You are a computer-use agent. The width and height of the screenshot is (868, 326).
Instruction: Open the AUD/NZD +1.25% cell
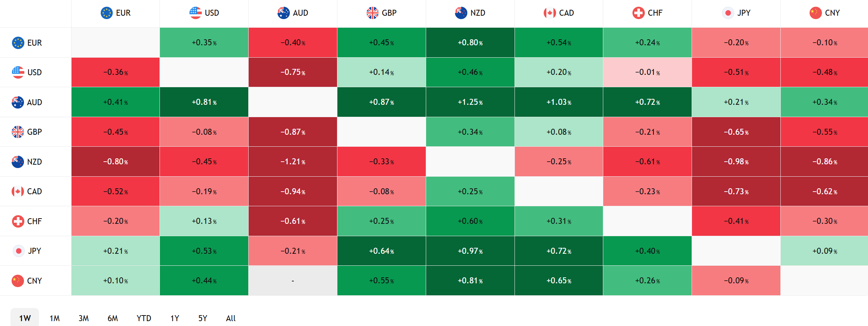pos(470,102)
